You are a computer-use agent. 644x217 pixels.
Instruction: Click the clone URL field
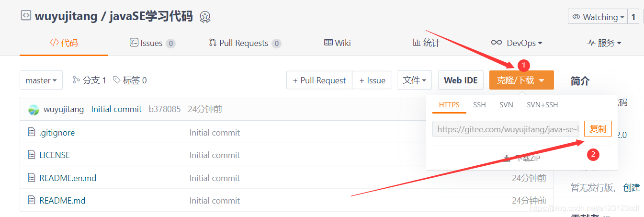tap(506, 129)
